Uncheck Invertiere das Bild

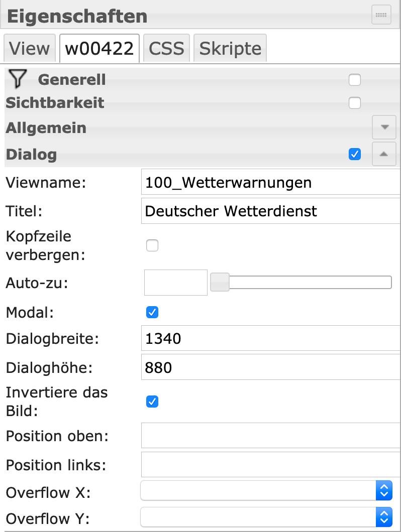click(x=152, y=402)
